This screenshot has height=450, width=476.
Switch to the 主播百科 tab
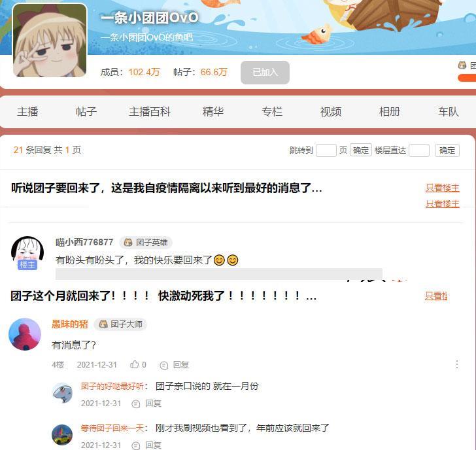coord(150,112)
